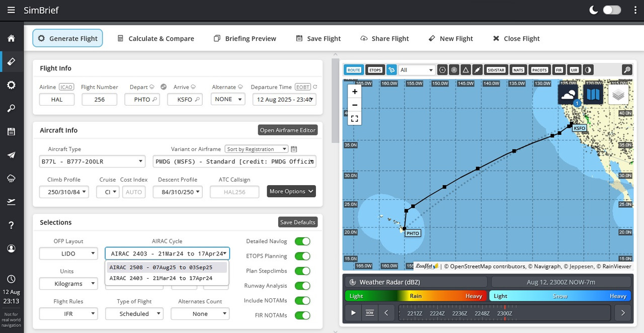
Task: Click the Generate Flight button
Action: [68, 38]
